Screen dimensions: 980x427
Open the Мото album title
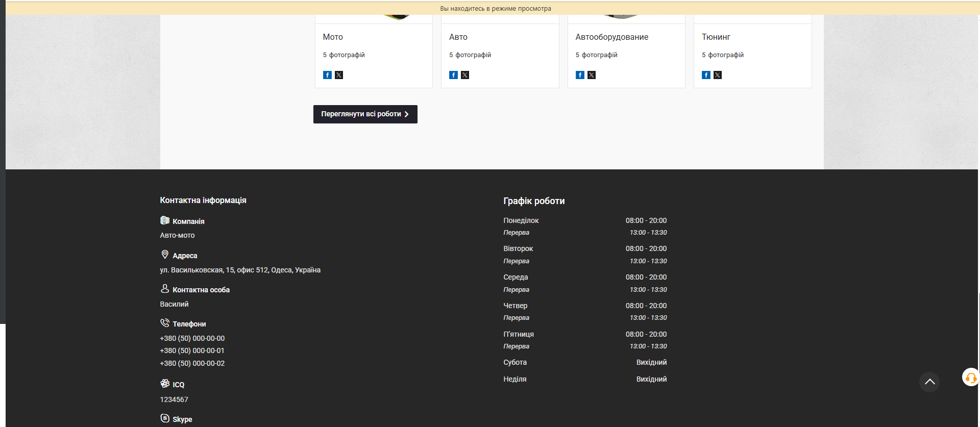tap(333, 37)
